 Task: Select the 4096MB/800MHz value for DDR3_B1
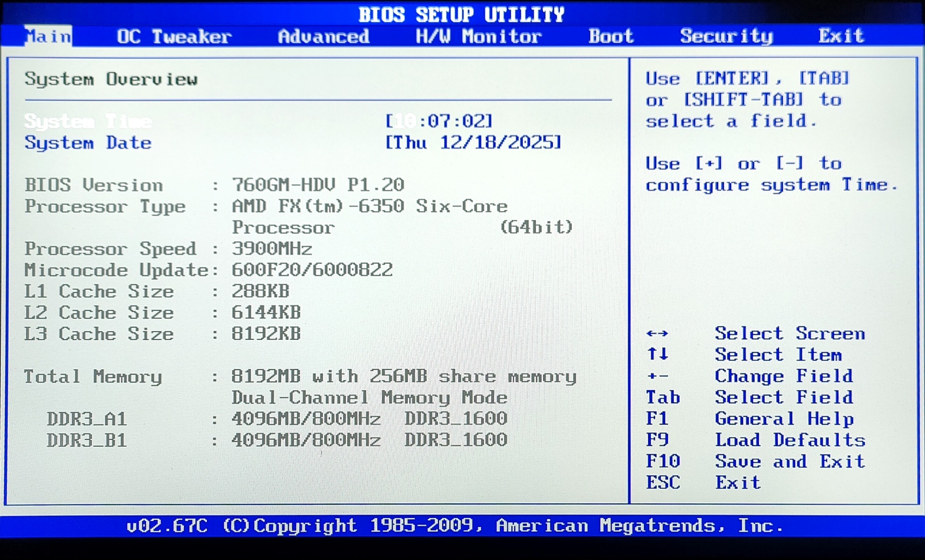coord(306,440)
